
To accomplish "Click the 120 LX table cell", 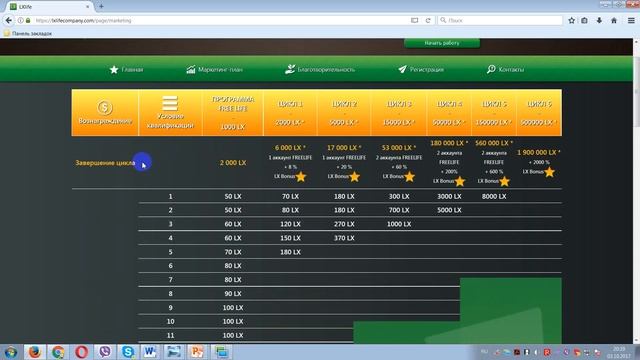I will point(290,224).
